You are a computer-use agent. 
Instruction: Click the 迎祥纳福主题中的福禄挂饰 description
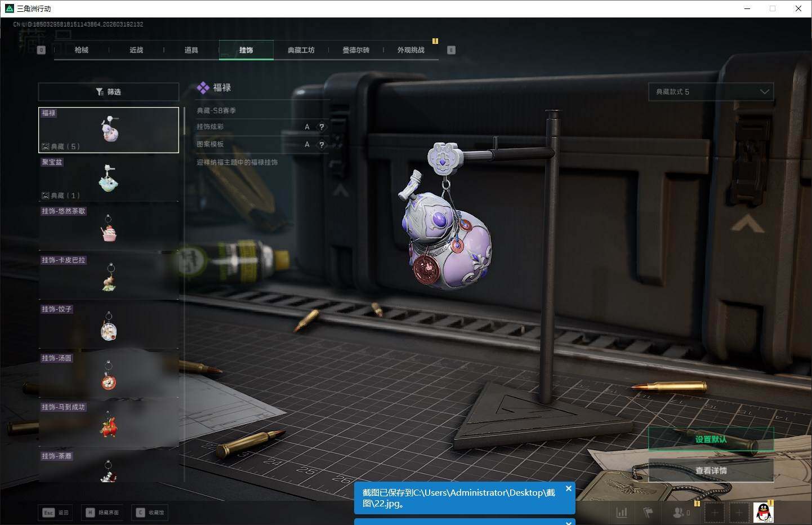pyautogui.click(x=237, y=162)
